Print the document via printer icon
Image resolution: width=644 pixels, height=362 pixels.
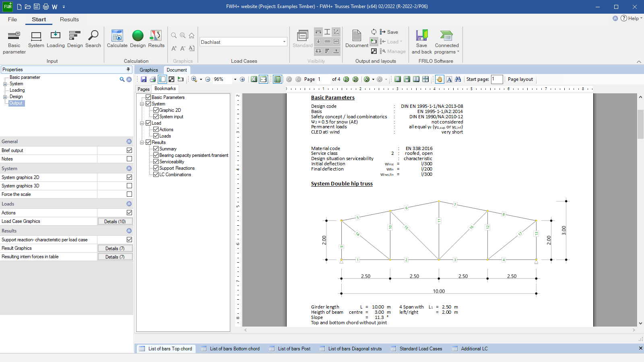(x=153, y=79)
